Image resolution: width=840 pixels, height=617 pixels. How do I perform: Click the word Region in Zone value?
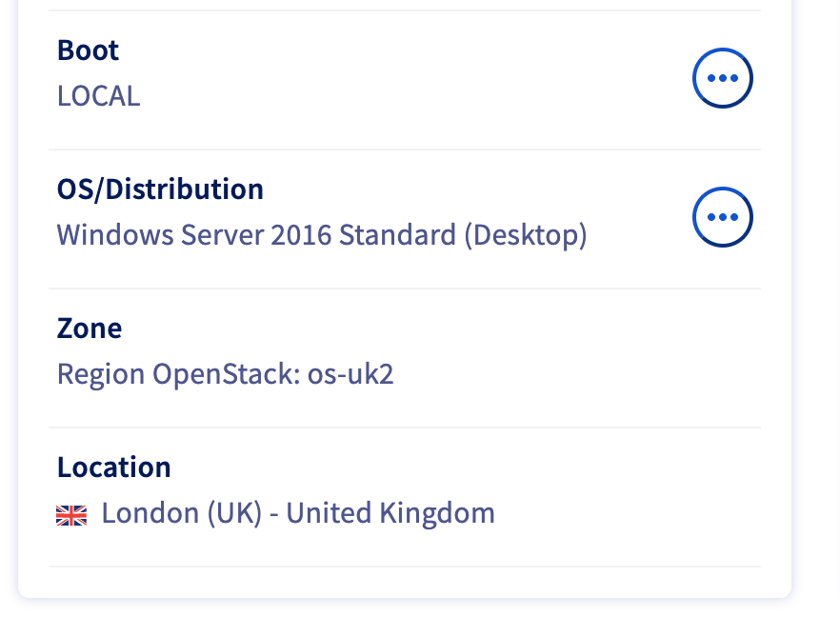click(101, 374)
